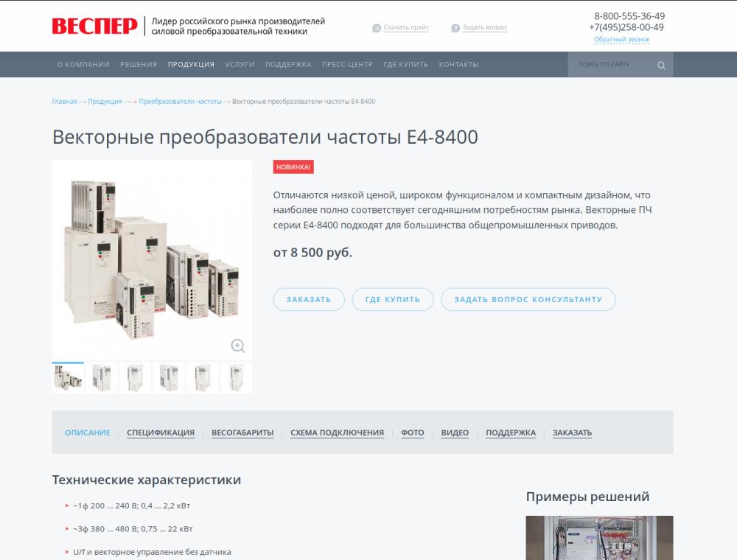The image size is (737, 560).
Task: Expand the breadcrumb arrow before Преобразователи частоты
Action: pyautogui.click(x=136, y=102)
